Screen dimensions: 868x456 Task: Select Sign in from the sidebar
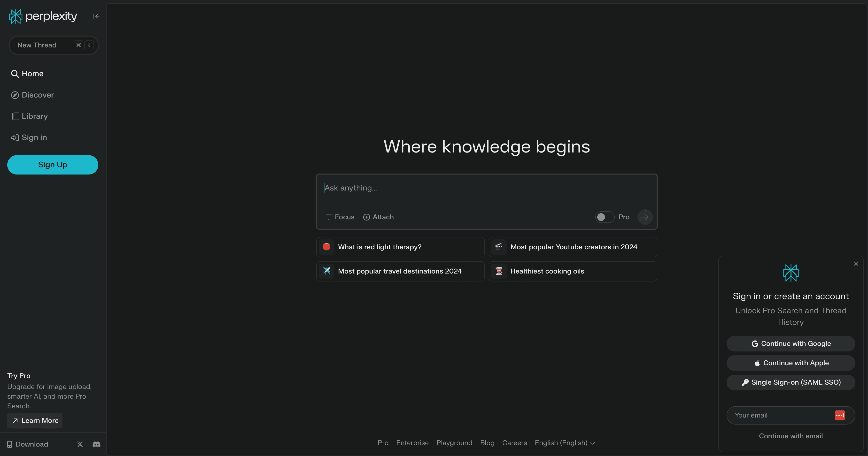(x=29, y=137)
